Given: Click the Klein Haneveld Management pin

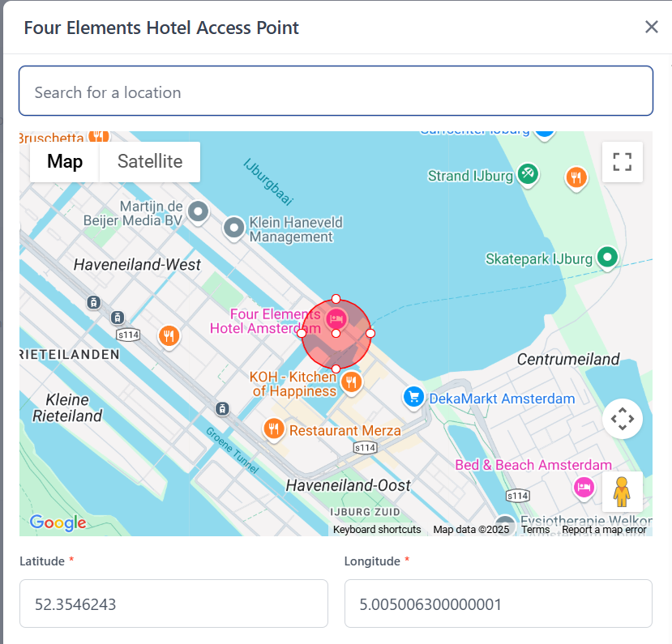Looking at the screenshot, I should [x=234, y=228].
